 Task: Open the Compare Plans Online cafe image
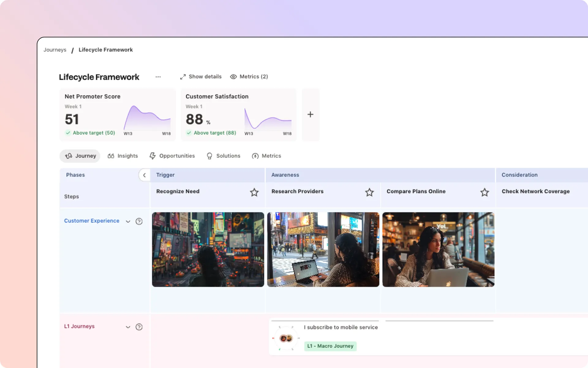tap(438, 250)
